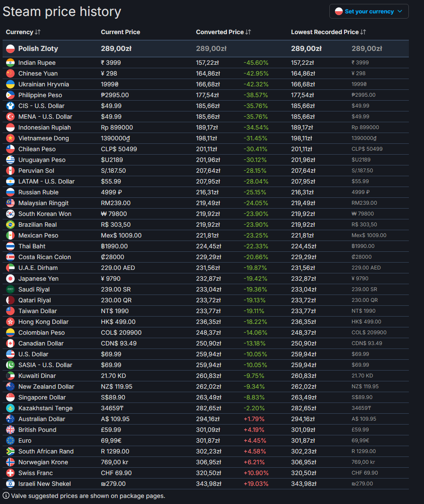The height and width of the screenshot is (504, 424).
Task: Click the Peruvian Sol flag icon
Action: 10,171
